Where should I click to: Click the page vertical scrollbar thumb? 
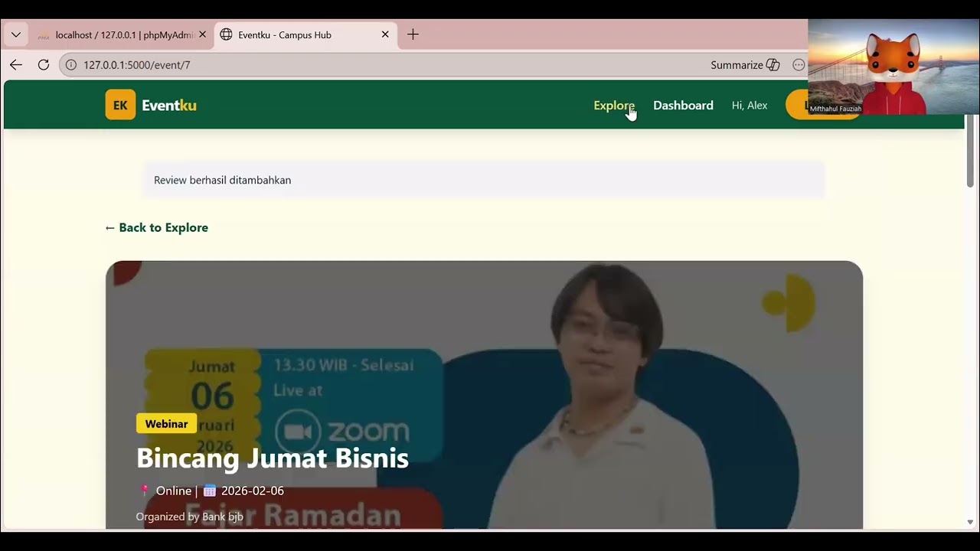point(970,152)
